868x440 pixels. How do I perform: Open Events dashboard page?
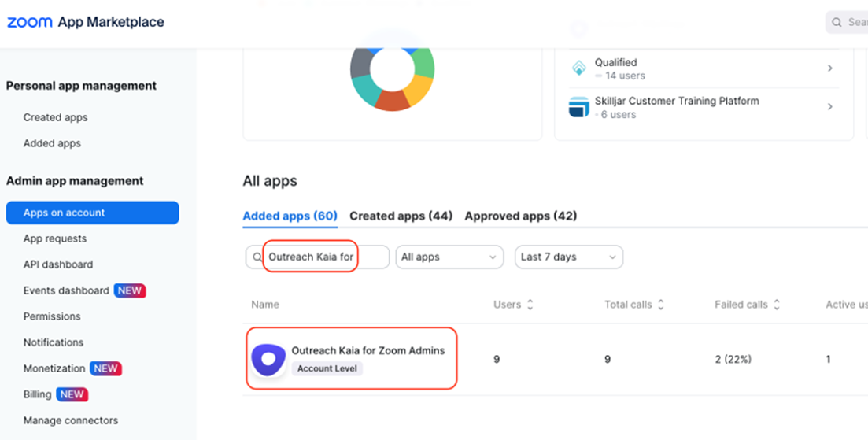[x=66, y=290]
